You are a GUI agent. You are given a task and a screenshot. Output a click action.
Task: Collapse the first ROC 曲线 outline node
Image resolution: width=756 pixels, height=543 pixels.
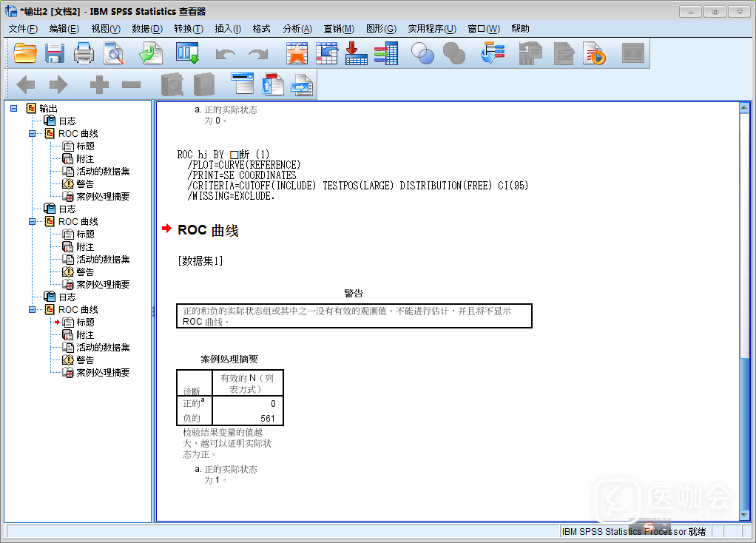[x=32, y=134]
